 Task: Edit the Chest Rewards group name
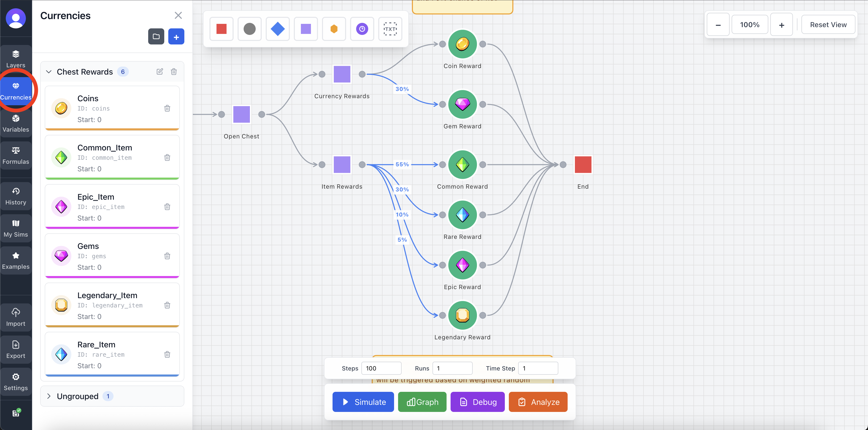tap(160, 71)
